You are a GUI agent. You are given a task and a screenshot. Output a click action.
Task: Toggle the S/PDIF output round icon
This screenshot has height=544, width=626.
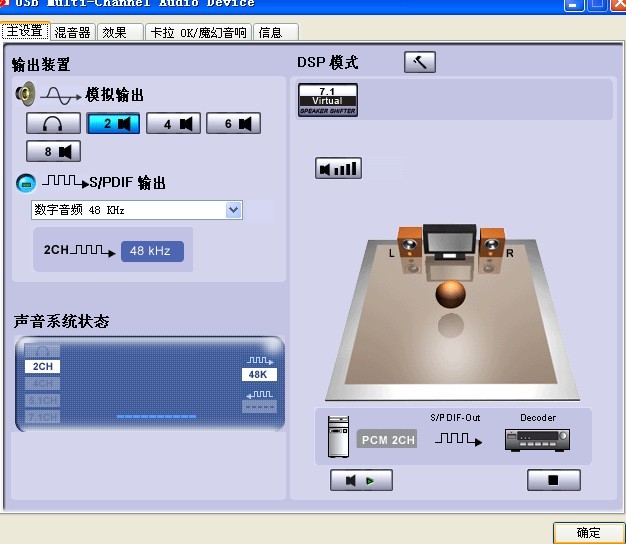click(26, 183)
